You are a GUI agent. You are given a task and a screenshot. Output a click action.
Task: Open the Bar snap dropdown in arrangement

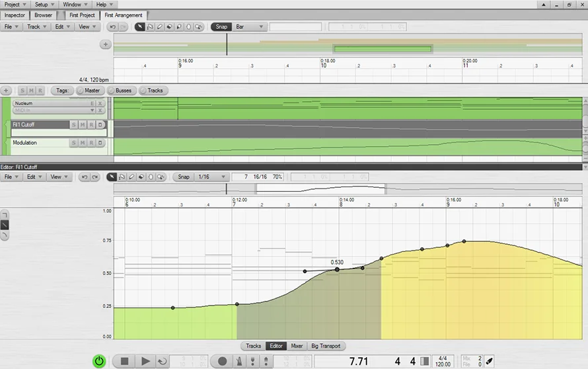click(250, 27)
